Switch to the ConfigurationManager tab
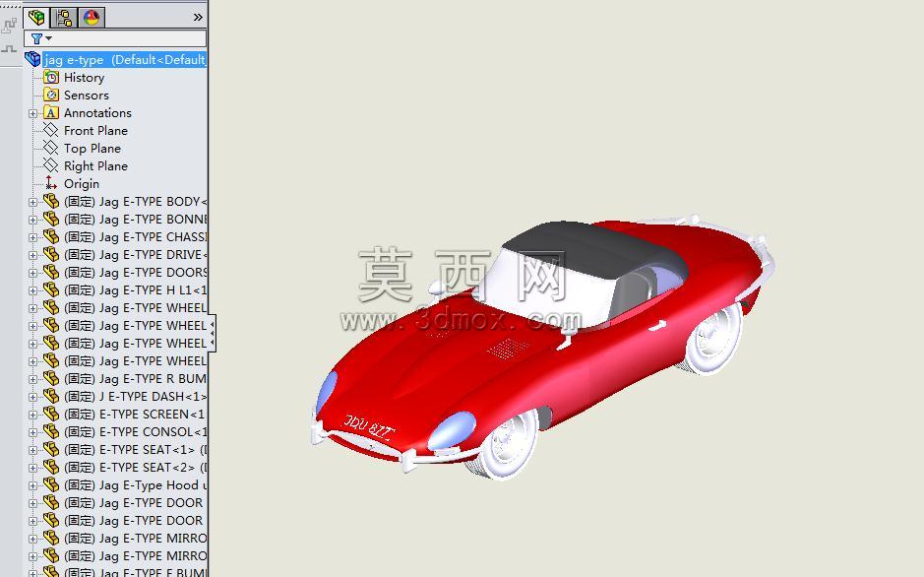924x577 pixels. pyautogui.click(x=64, y=17)
